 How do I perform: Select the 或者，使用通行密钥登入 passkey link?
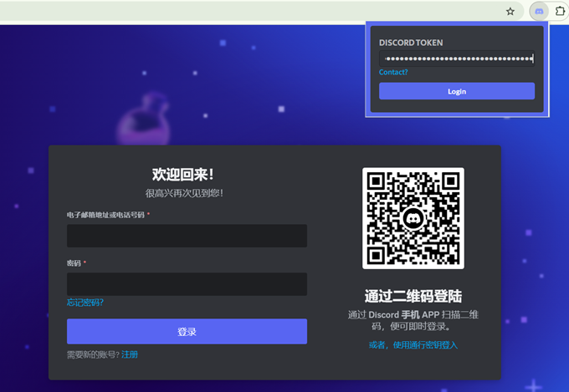click(413, 345)
